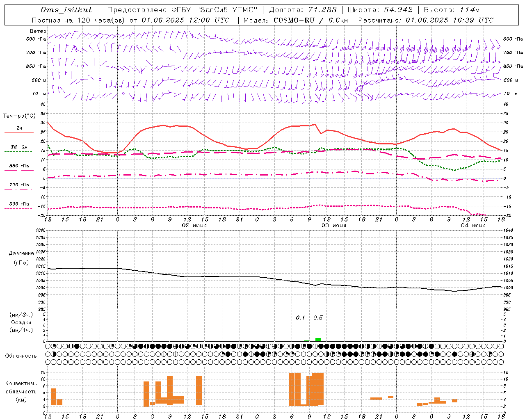Click the Давление pressure panel label
The width and height of the screenshot is (525, 420).
[x=21, y=253]
